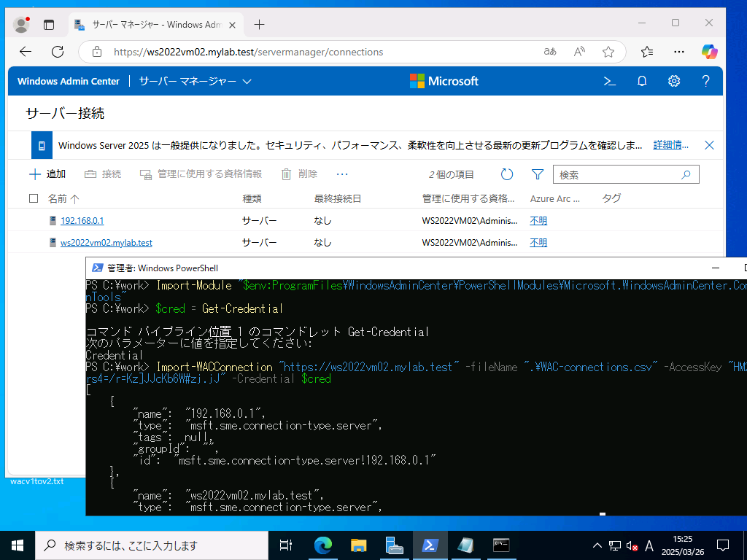Open the Edge profile avatar icon
Image resolution: width=747 pixels, height=560 pixels.
(x=21, y=24)
